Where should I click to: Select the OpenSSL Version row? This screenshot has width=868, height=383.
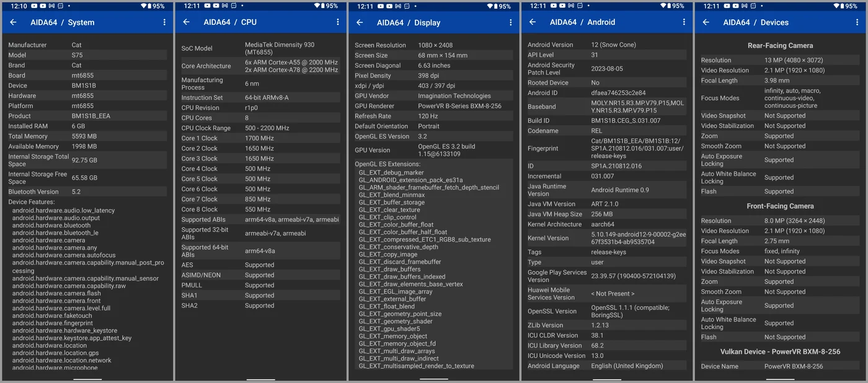click(606, 311)
